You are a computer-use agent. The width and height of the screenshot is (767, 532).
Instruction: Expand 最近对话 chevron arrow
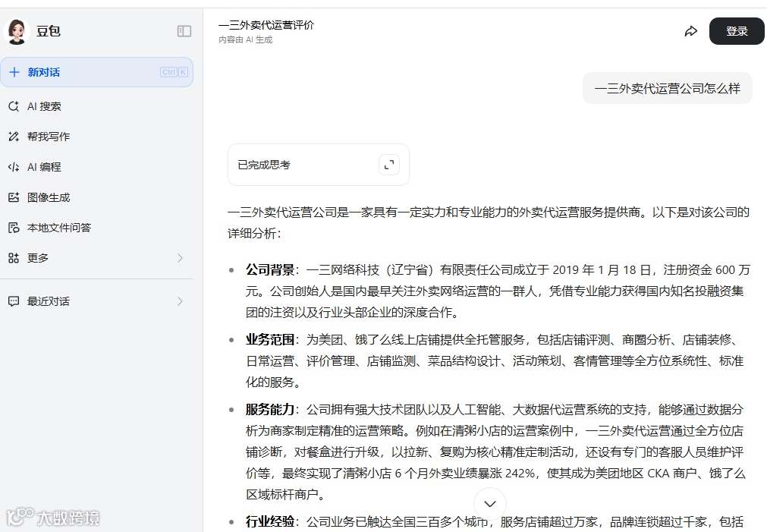pyautogui.click(x=180, y=301)
